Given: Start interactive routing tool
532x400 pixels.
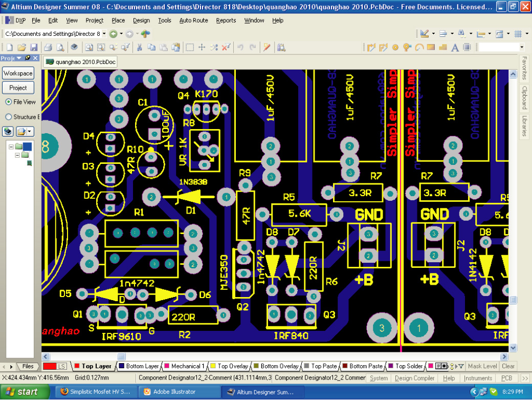Looking at the screenshot, I should pos(371,48).
